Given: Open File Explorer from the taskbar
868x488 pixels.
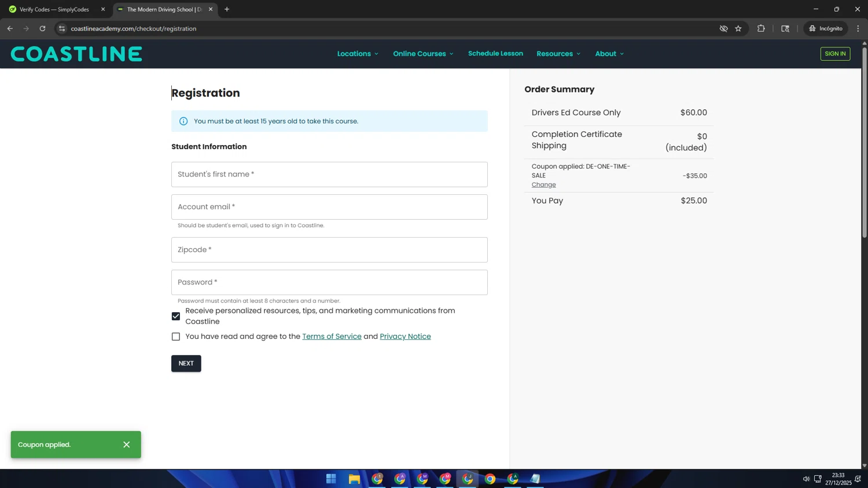Looking at the screenshot, I should (354, 479).
